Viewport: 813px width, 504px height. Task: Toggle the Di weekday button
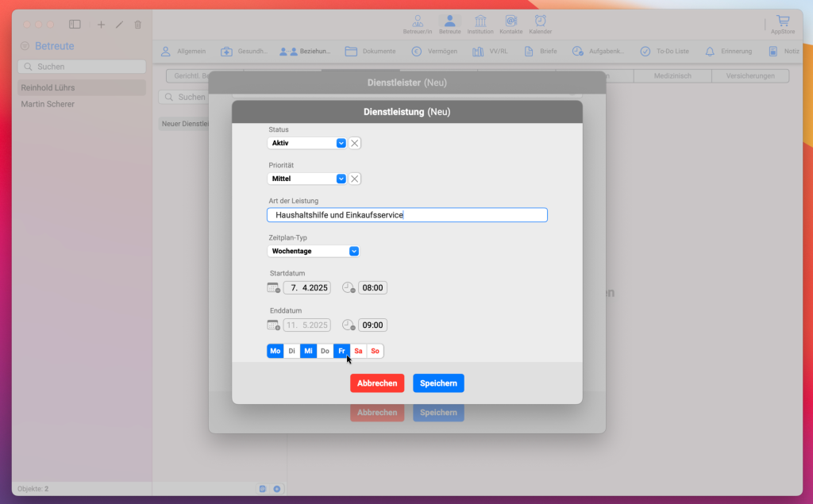click(x=292, y=351)
